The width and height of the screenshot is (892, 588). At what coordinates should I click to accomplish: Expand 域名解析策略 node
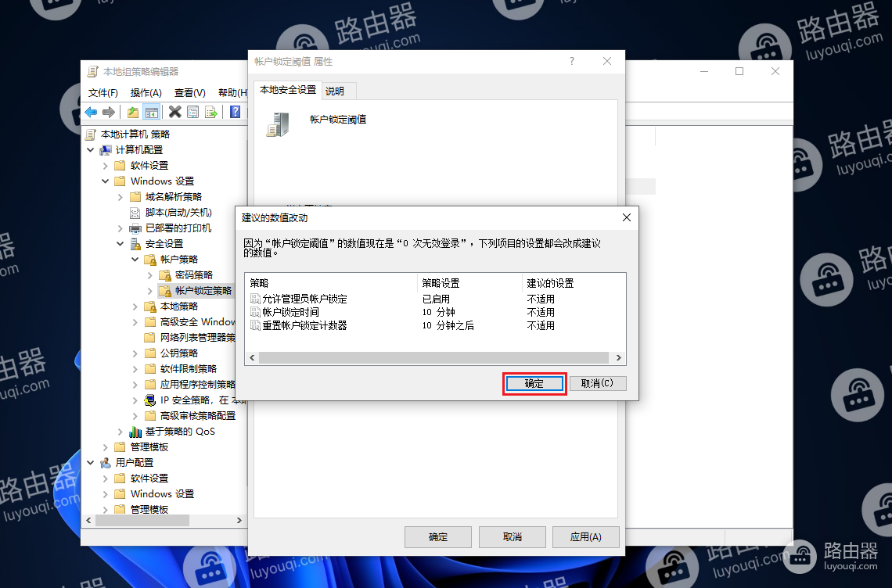point(120,197)
